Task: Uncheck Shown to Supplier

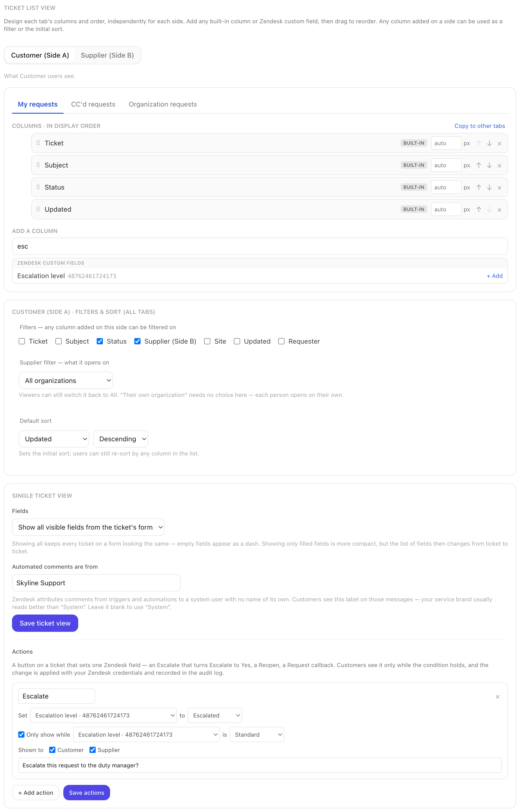Action: tap(93, 750)
